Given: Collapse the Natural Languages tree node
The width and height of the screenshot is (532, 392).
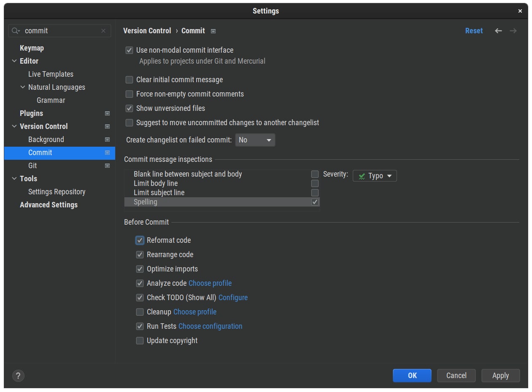Looking at the screenshot, I should tap(23, 87).
